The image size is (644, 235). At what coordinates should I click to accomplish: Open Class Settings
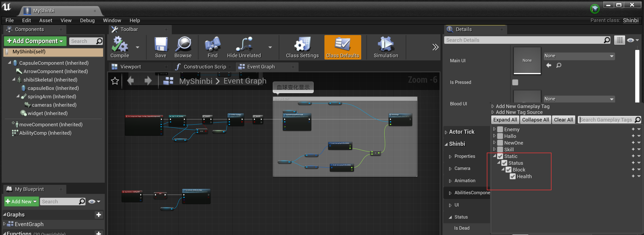pyautogui.click(x=302, y=47)
